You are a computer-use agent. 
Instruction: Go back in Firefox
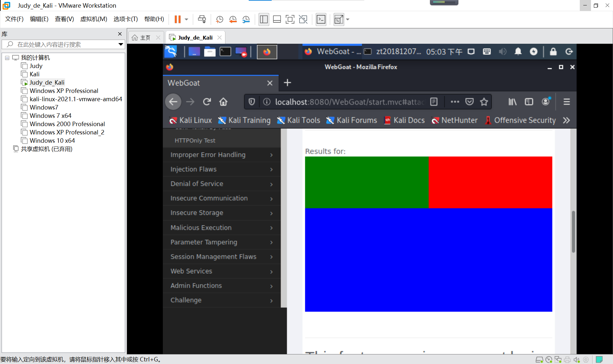pos(173,102)
